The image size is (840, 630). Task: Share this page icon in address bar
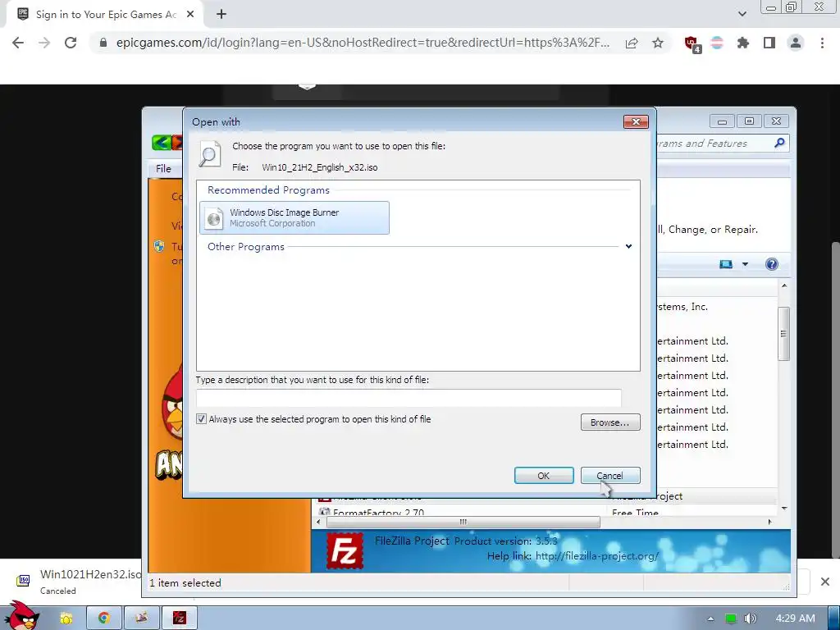[632, 43]
